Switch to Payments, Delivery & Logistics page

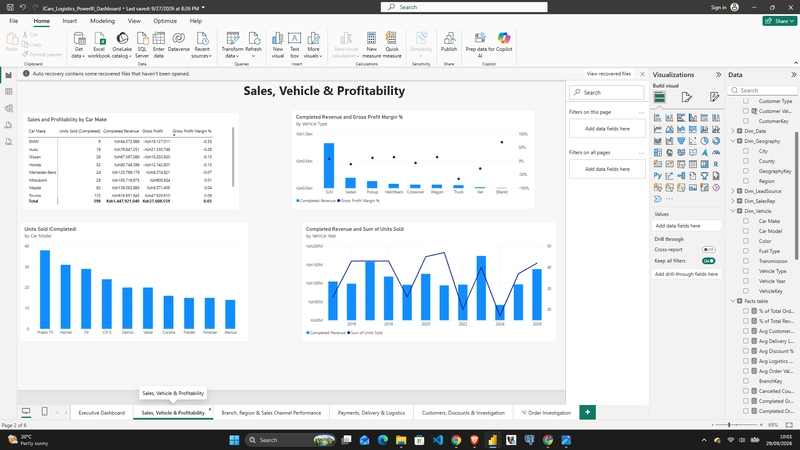coord(371,413)
